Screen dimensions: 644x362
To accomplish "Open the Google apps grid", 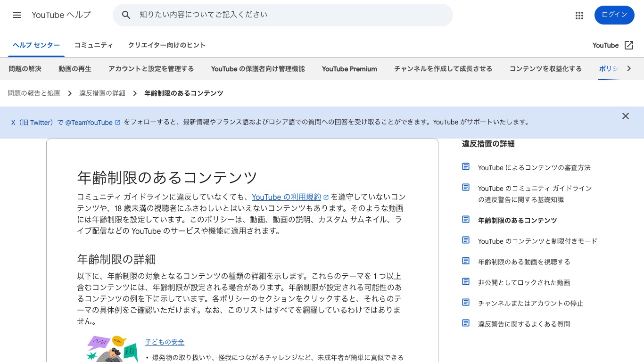I will click(x=579, y=16).
